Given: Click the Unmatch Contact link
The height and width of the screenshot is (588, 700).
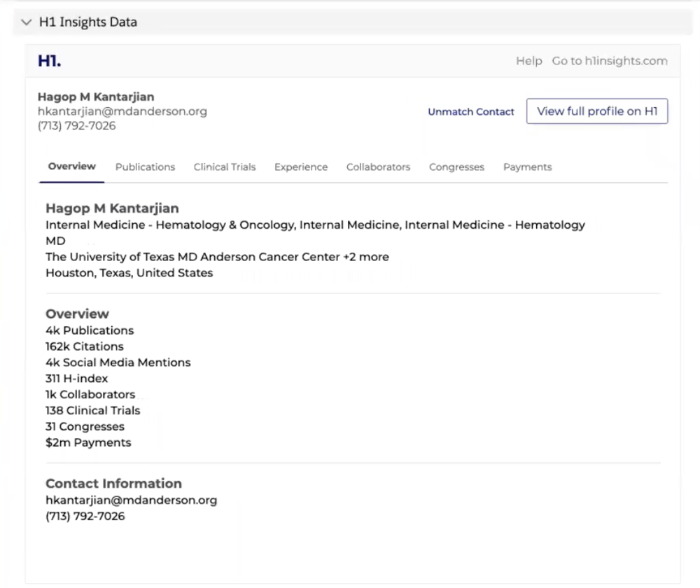Looking at the screenshot, I should pyautogui.click(x=471, y=111).
